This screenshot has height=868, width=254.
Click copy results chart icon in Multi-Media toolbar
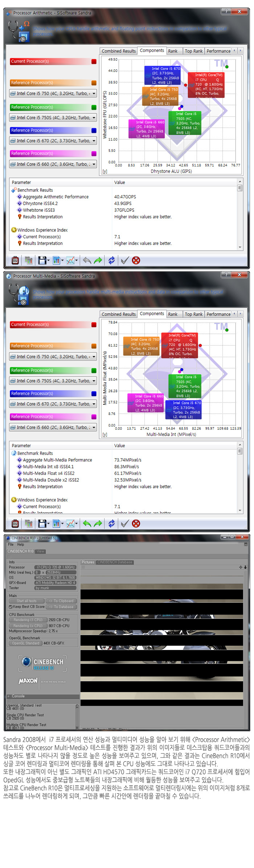coord(29,523)
